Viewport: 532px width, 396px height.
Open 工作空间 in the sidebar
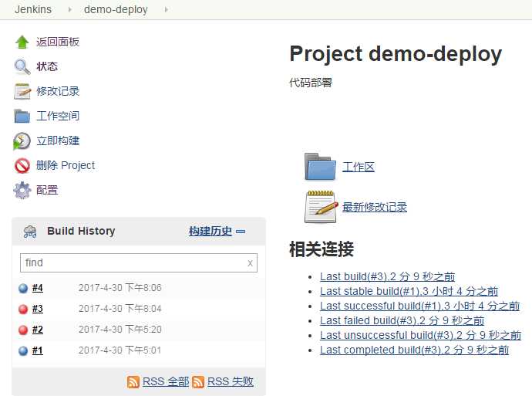pyautogui.click(x=58, y=116)
